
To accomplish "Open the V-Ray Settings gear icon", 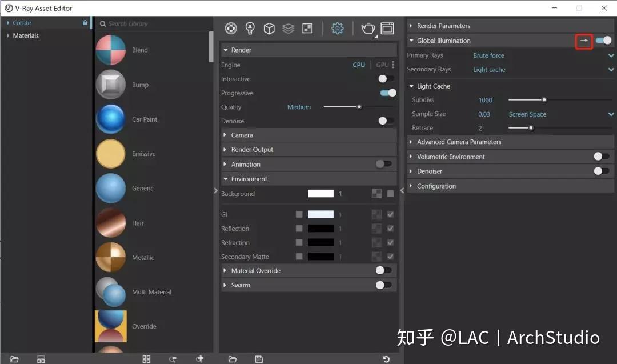I will [x=338, y=29].
